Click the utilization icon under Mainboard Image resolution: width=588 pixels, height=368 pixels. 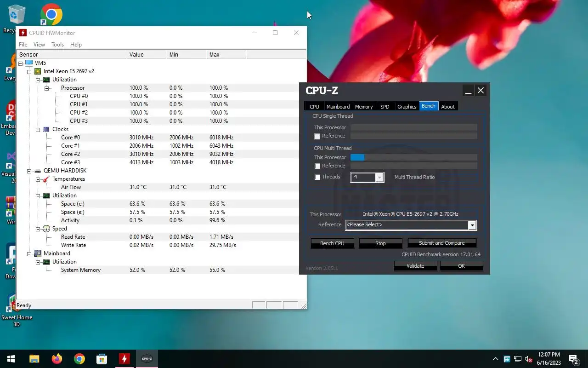pyautogui.click(x=46, y=262)
